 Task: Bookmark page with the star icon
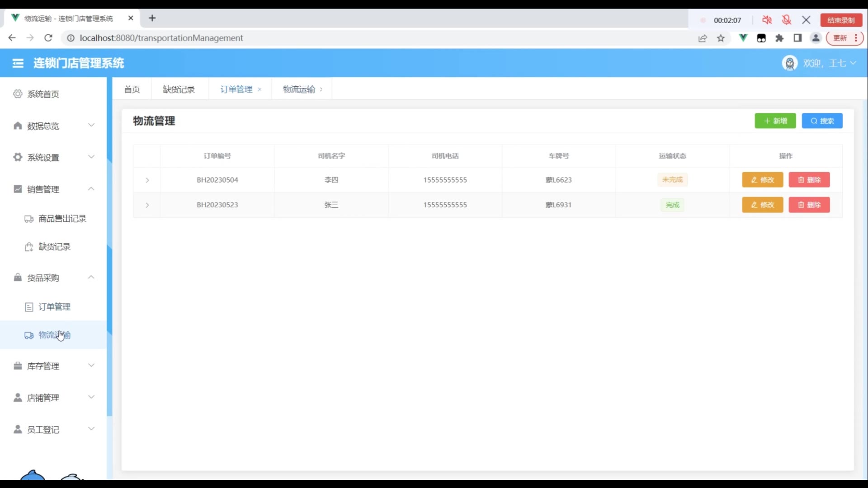tap(721, 38)
